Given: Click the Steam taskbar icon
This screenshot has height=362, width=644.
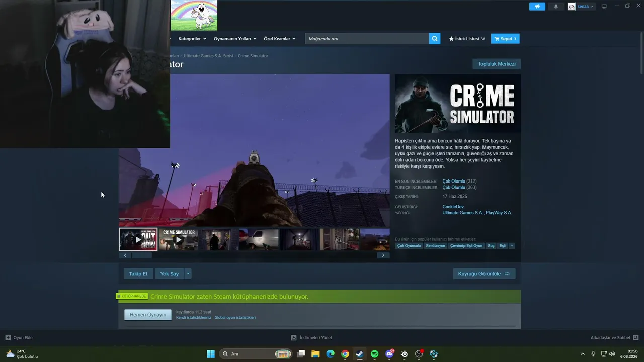Looking at the screenshot, I should (360, 354).
